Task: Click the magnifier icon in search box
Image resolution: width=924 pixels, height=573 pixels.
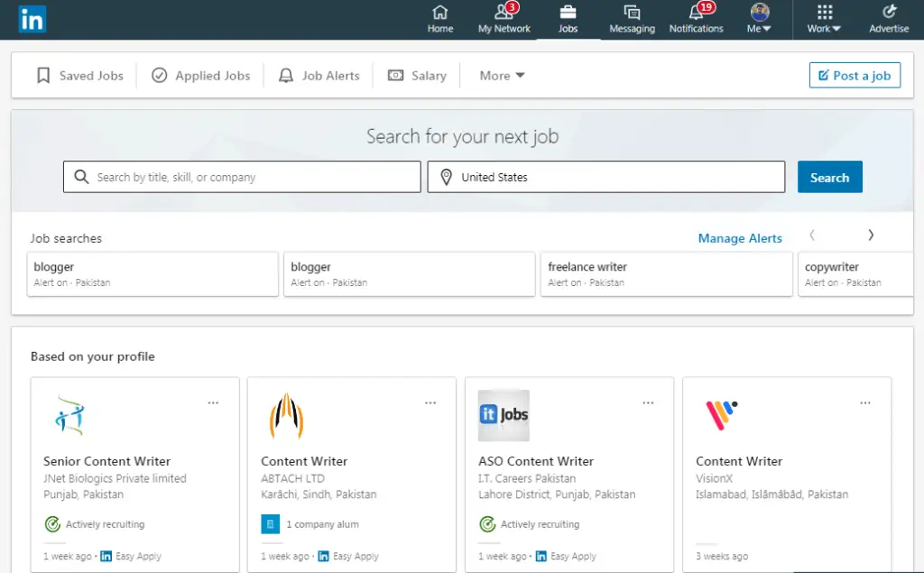Action: pyautogui.click(x=81, y=177)
